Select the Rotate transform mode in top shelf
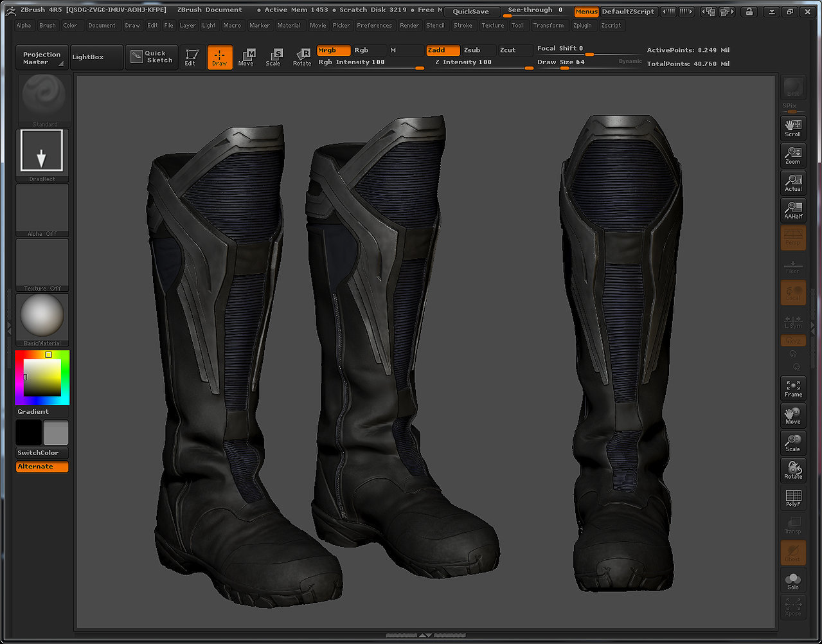Viewport: 822px width, 644px height. tap(302, 58)
